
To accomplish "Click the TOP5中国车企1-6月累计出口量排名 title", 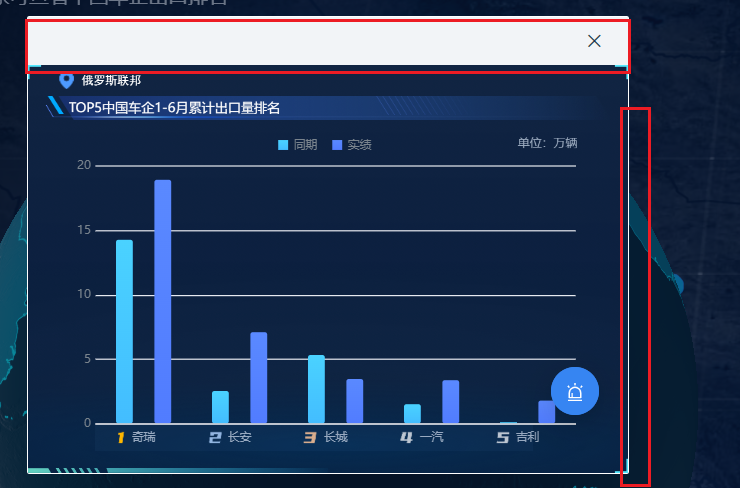I will coord(174,108).
